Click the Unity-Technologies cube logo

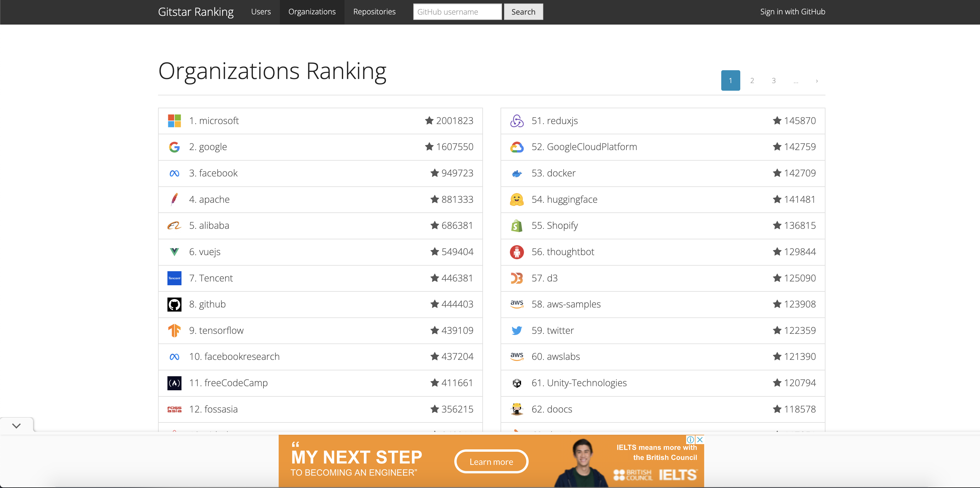pyautogui.click(x=517, y=383)
